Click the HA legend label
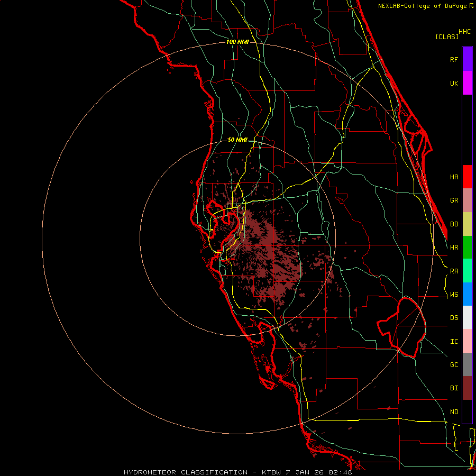 [x=454, y=177]
